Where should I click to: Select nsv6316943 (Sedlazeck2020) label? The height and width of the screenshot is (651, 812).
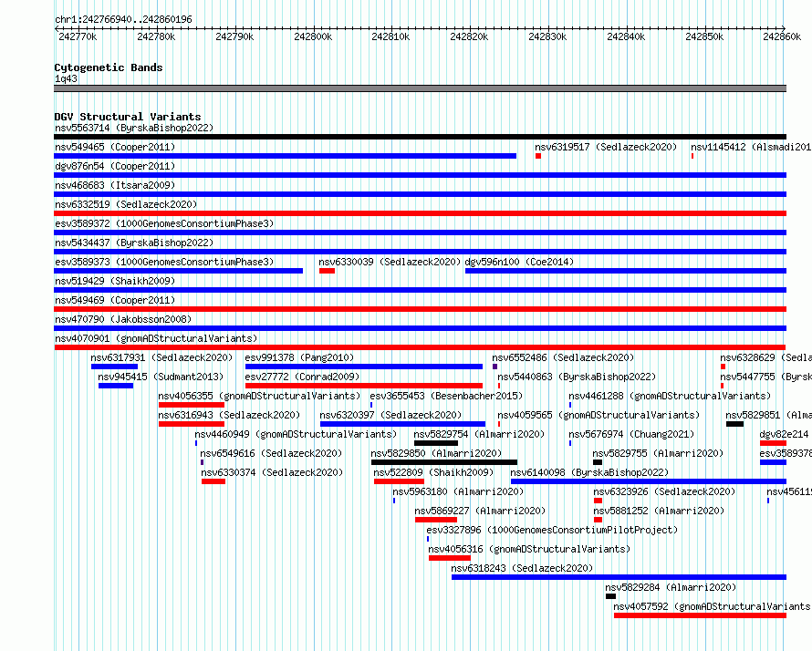(229, 415)
